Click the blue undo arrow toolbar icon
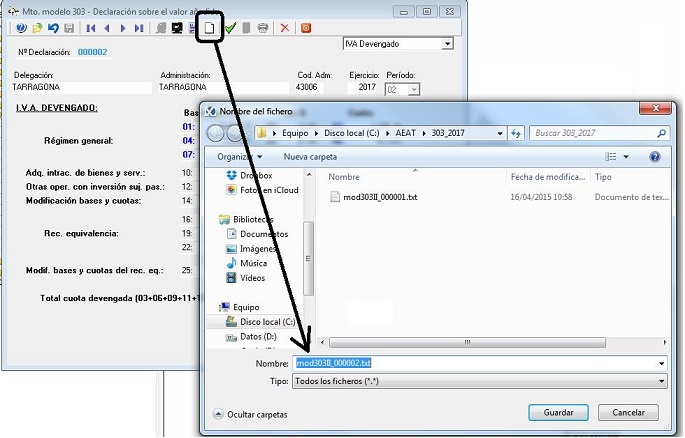The width and height of the screenshot is (685, 438). click(53, 28)
